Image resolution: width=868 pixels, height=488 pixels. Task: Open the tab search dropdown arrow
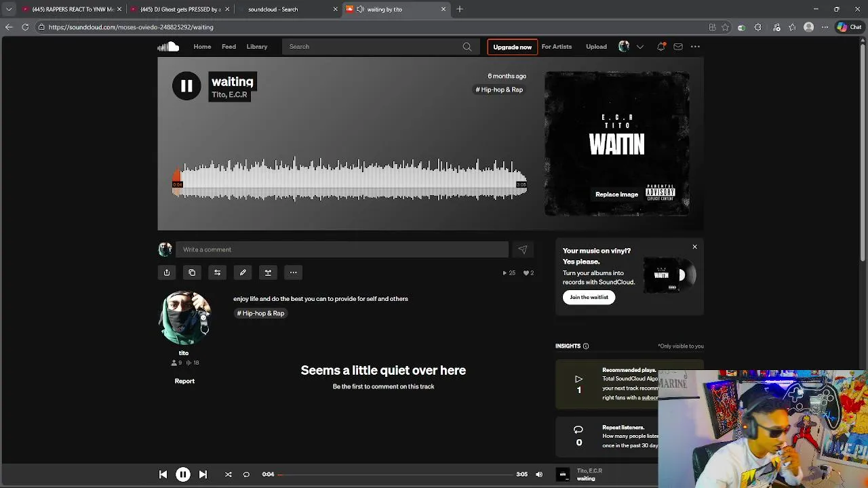pyautogui.click(x=8, y=9)
